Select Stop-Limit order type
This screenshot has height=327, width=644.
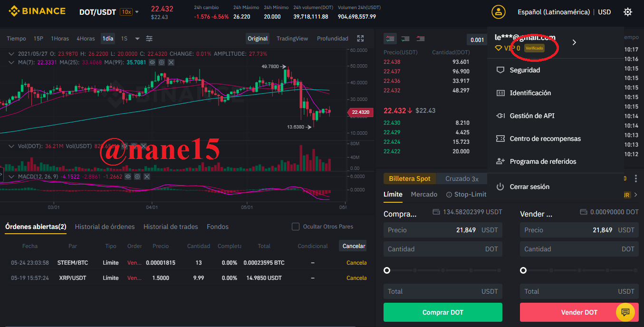tap(470, 194)
